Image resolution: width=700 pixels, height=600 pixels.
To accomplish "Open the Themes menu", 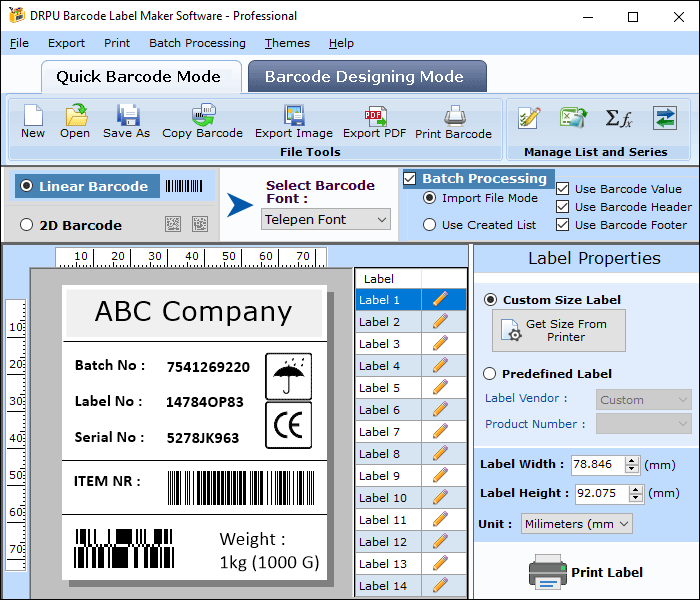I will click(x=287, y=43).
